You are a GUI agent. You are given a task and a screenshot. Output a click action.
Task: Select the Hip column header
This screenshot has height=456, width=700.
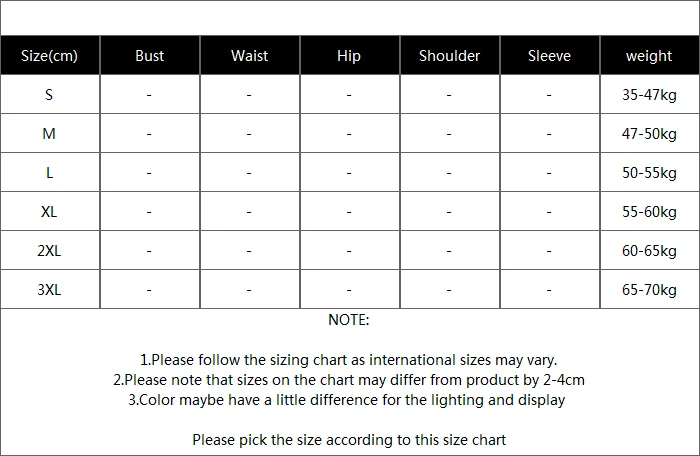pyautogui.click(x=350, y=55)
